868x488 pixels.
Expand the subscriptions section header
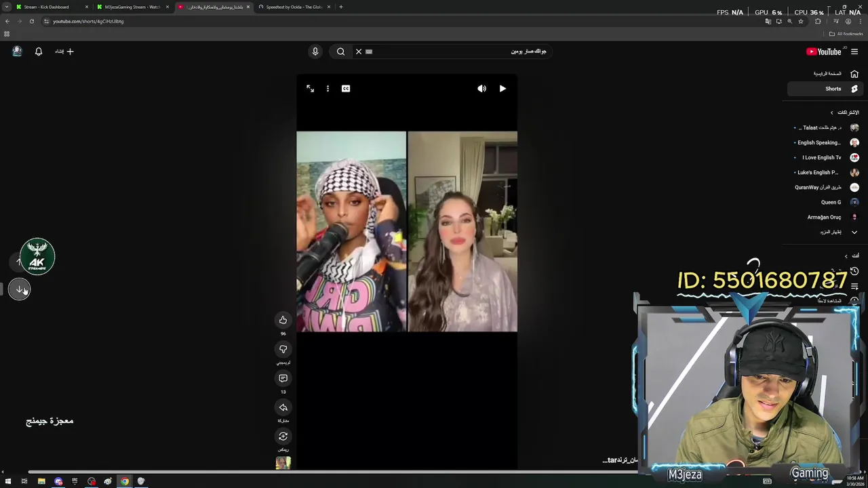[844, 113]
